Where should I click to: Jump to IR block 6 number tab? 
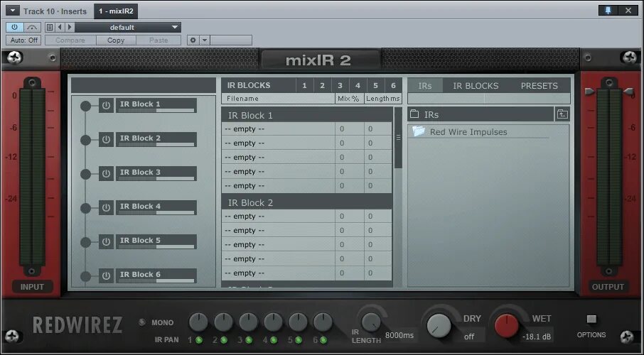(x=394, y=86)
